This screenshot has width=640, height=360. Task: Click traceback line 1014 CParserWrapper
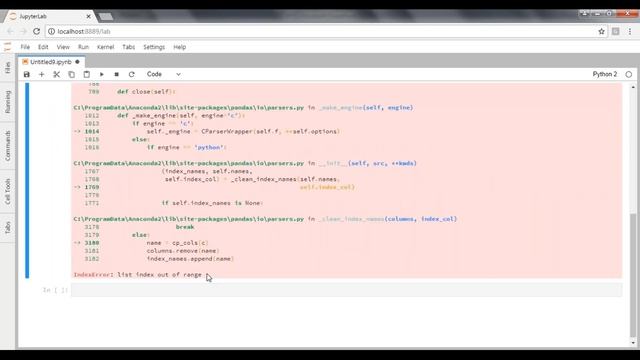tap(243, 131)
